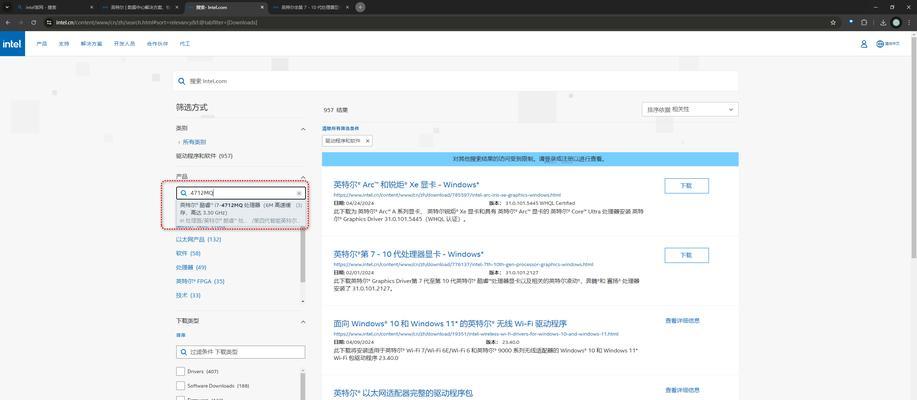Check the Software Downloads (188) checkbox
Screen dimensions: 917x400
pos(180,386)
